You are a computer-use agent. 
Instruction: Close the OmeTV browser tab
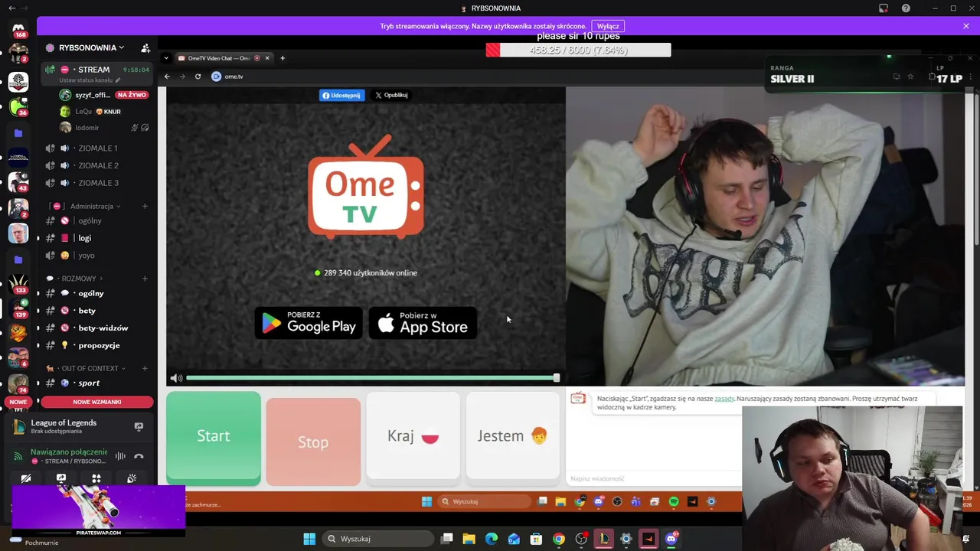(266, 58)
